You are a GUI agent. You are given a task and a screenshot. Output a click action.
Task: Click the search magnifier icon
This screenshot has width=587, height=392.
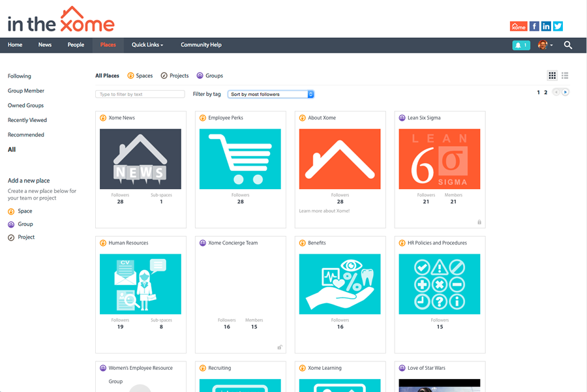coord(568,45)
